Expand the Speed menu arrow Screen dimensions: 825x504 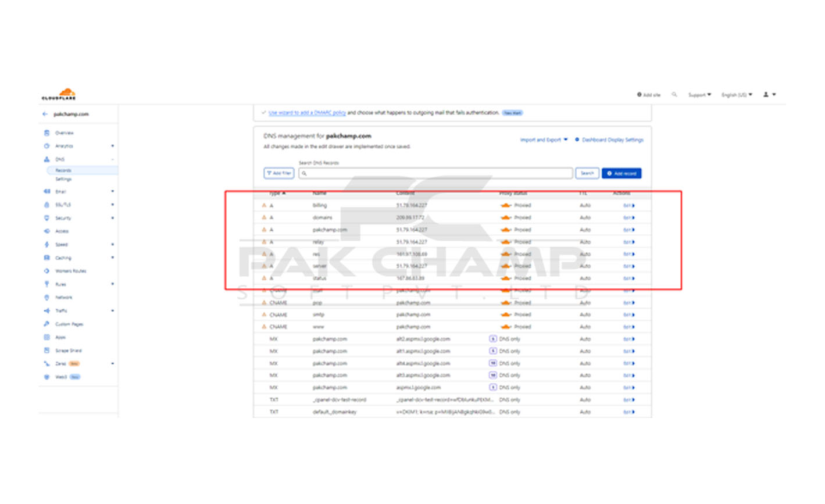(112, 244)
